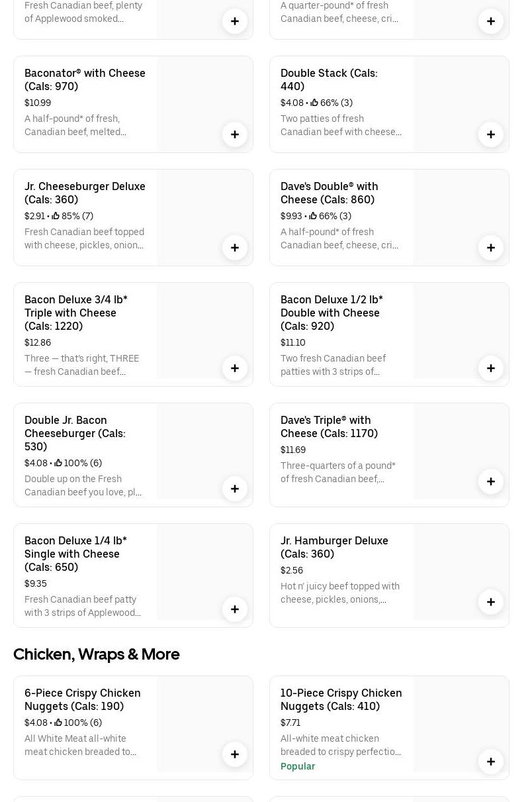Open Double Jr. Bacon Cheeseburger description text

point(83,485)
